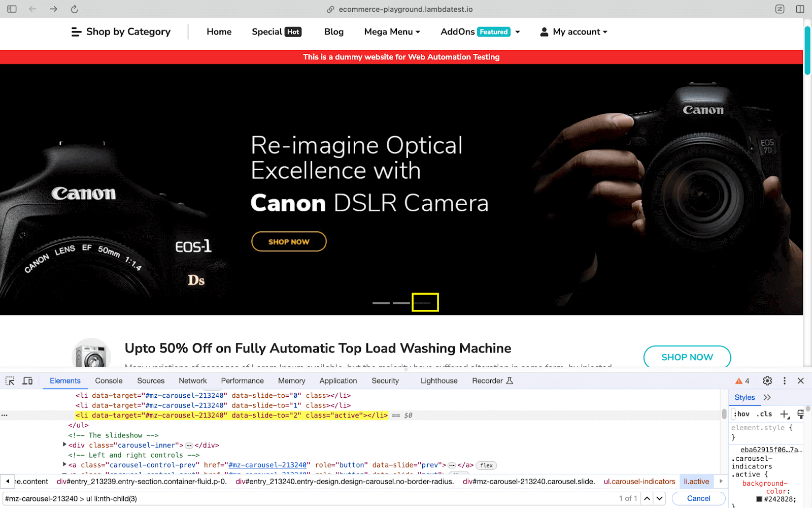Click the warning issues counter icon
This screenshot has height=508, width=812.
742,381
